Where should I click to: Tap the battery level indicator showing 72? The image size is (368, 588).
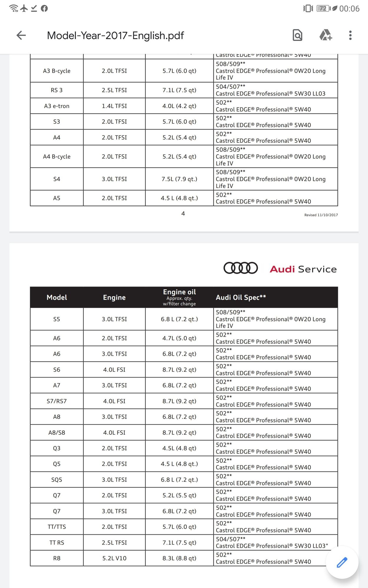tap(322, 8)
